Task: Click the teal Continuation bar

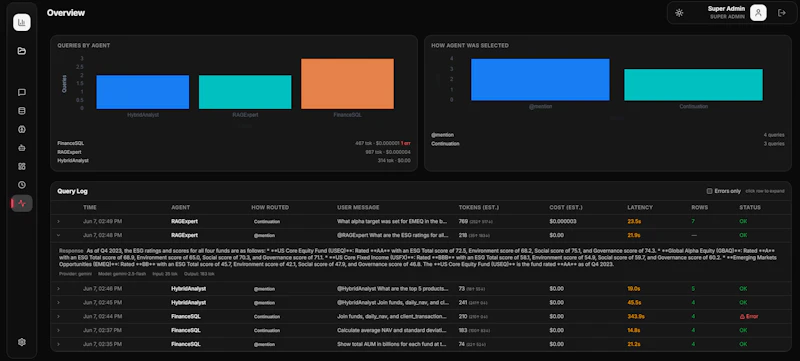Action: [x=693, y=85]
